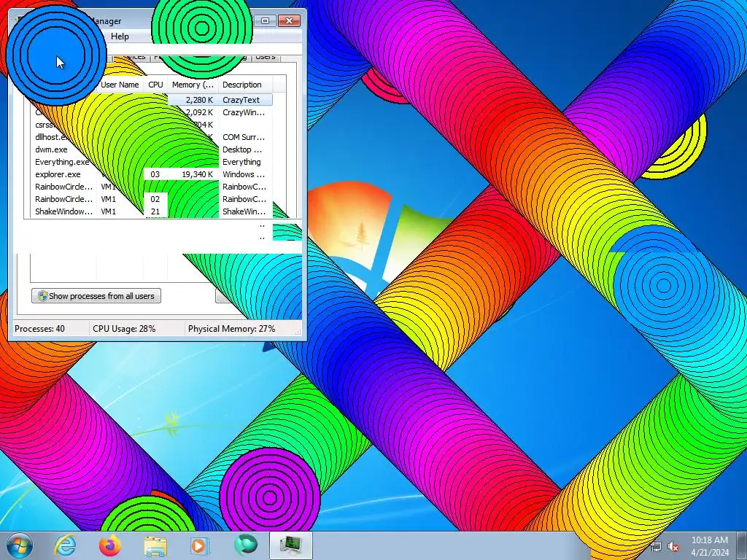Open the network tray icon
The image size is (747, 560).
coord(657,547)
